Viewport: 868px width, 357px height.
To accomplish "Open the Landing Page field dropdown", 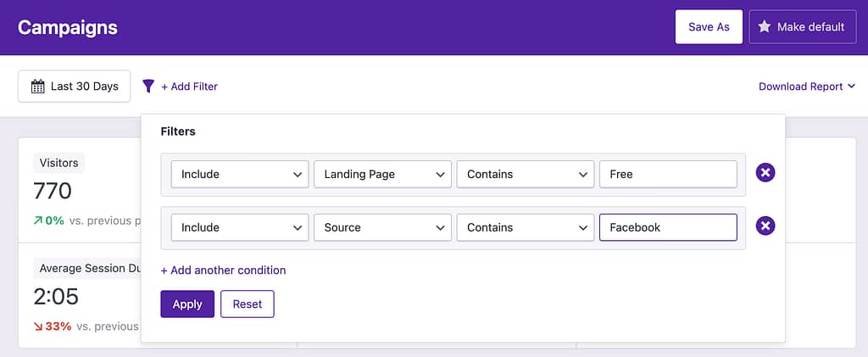I will point(382,174).
